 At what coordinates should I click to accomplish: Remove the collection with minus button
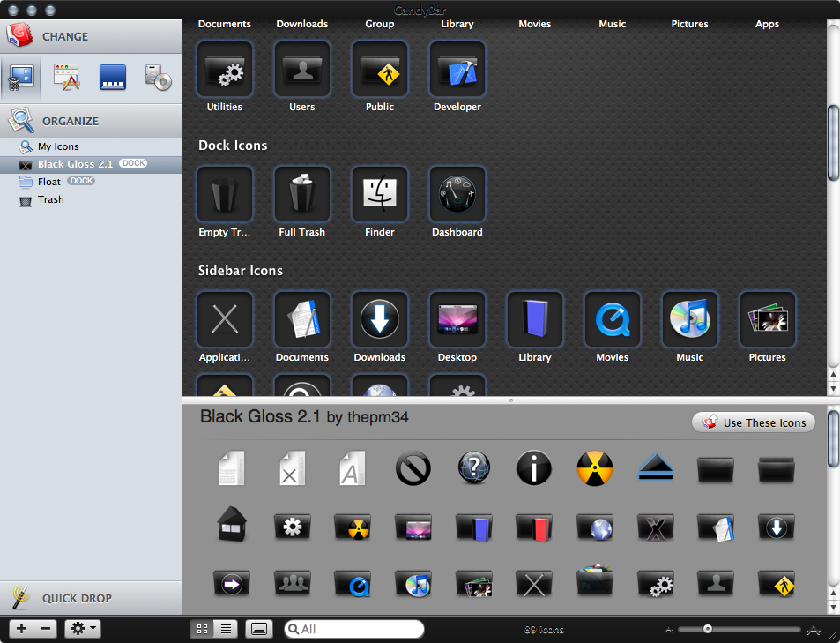tap(46, 629)
